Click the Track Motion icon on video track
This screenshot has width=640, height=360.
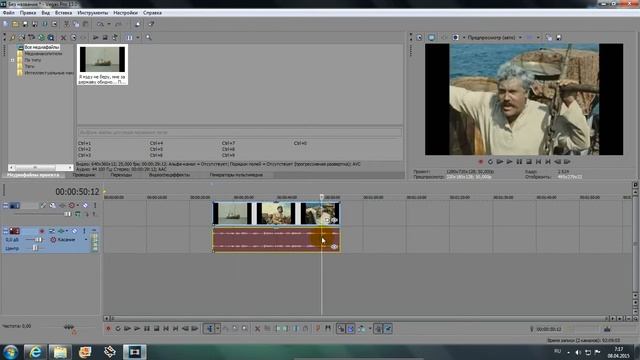click(53, 205)
